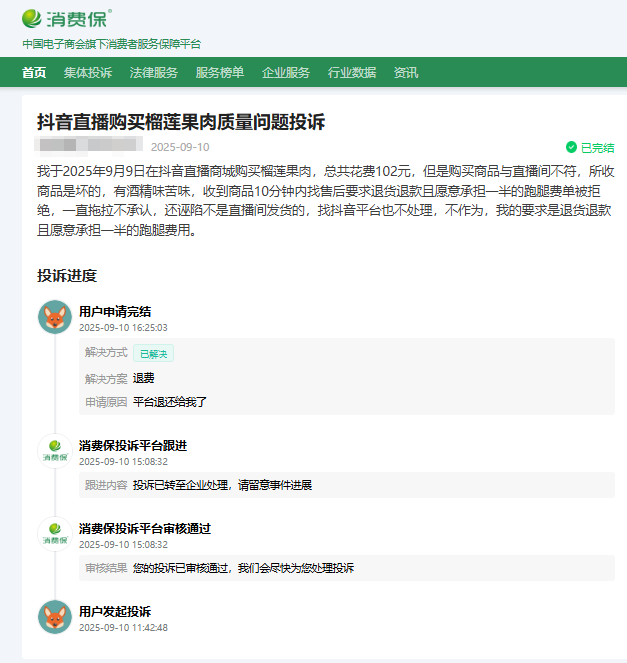Switch to the 行业数据 menu item
This screenshot has height=663, width=627.
coord(352,73)
